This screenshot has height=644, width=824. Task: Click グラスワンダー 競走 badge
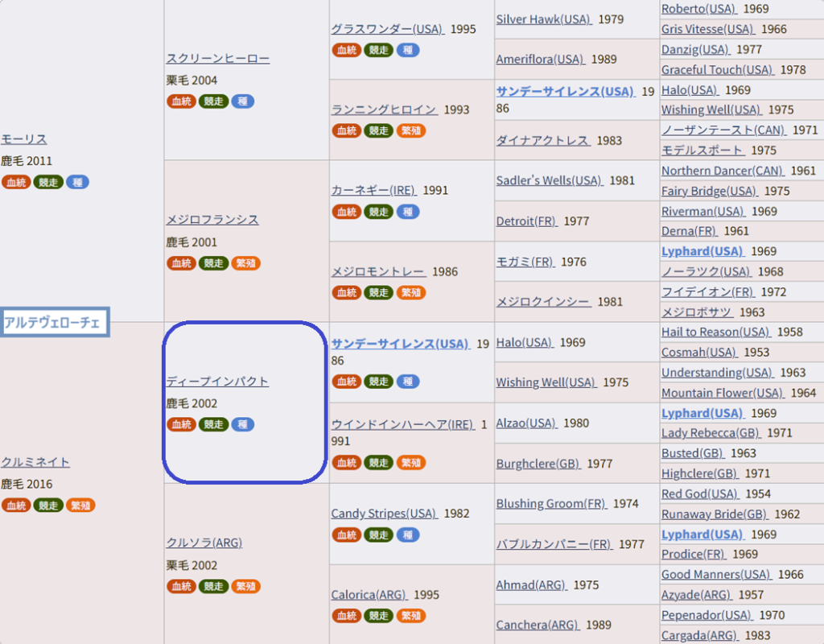(378, 50)
